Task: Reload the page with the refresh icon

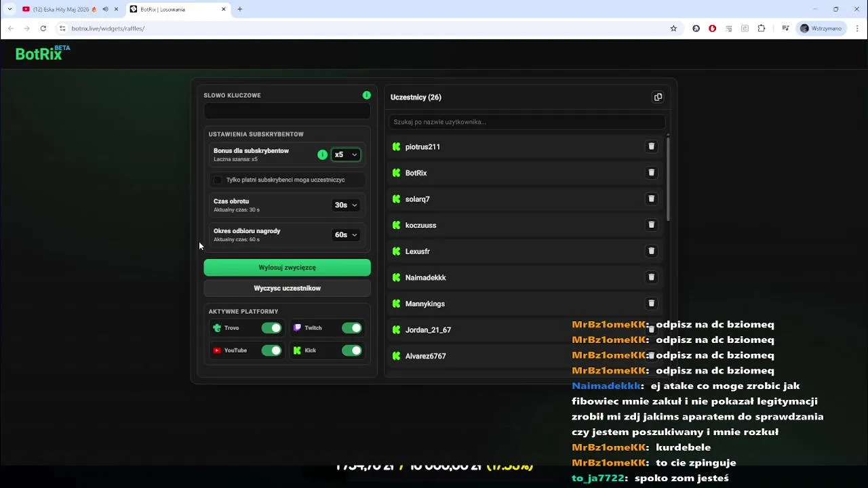Action: tap(43, 28)
